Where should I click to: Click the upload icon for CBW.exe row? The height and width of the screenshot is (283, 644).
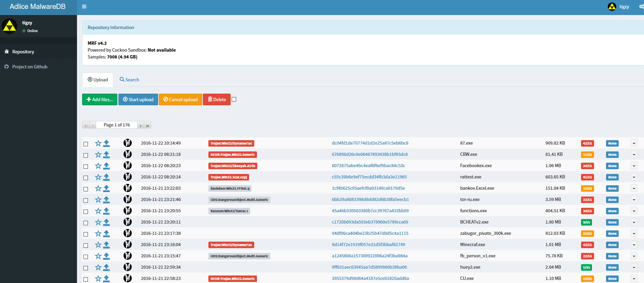pos(107,155)
